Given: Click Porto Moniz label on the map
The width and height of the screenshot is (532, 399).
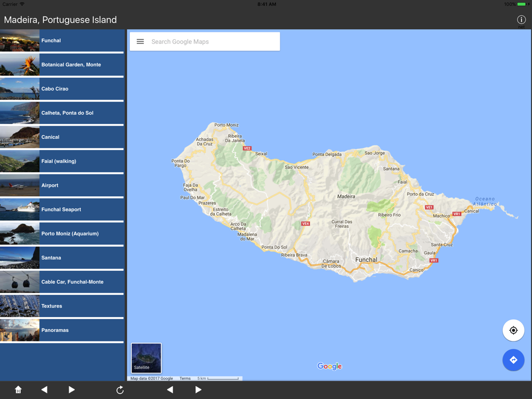Looking at the screenshot, I should click(226, 125).
